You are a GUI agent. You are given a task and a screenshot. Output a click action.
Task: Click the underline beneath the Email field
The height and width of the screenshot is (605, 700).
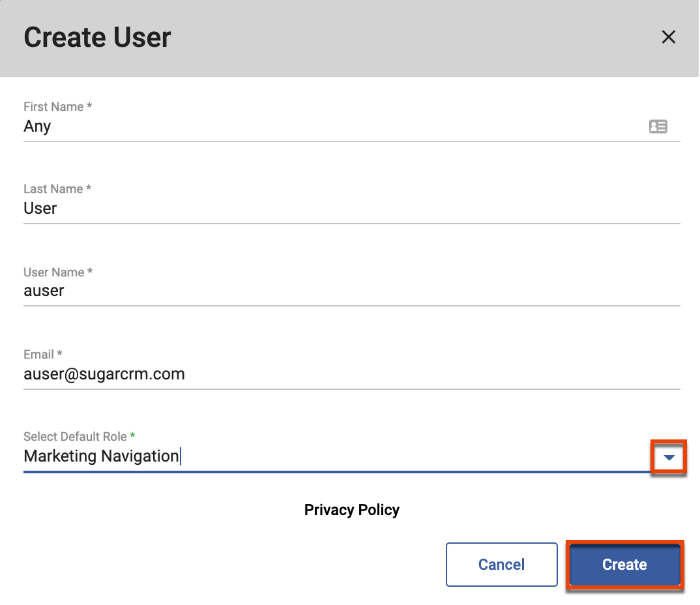pyautogui.click(x=352, y=389)
